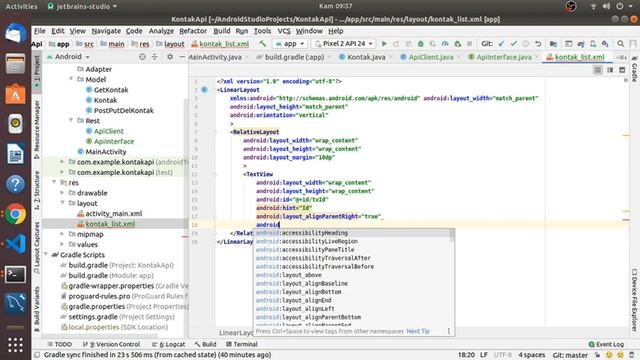Image resolution: width=640 pixels, height=360 pixels.
Task: Toggle the Gradle tool window on the right edge
Action: (634, 69)
